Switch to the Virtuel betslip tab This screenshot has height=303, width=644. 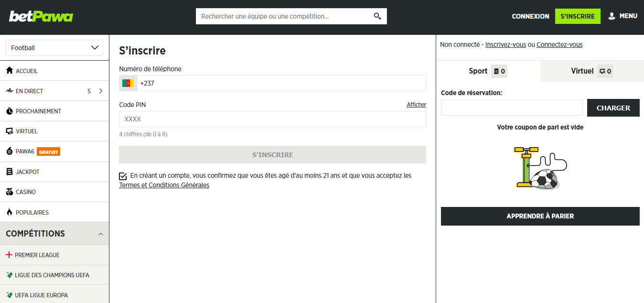[592, 71]
